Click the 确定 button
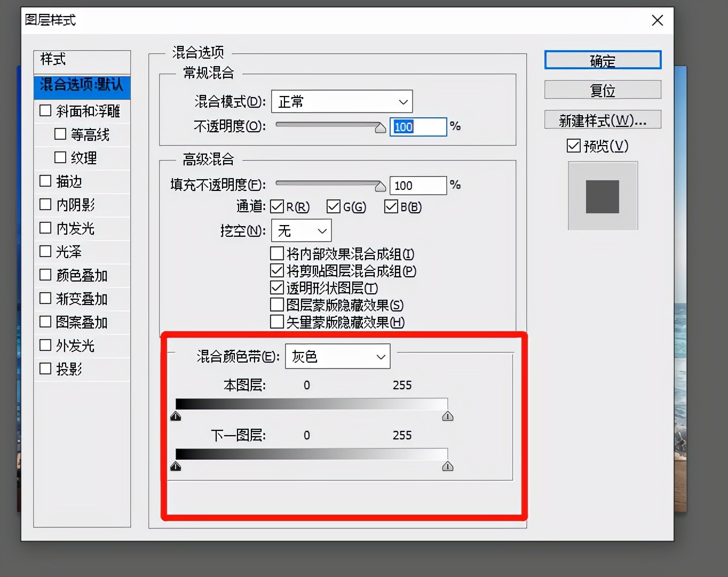This screenshot has width=728, height=577. tap(603, 60)
